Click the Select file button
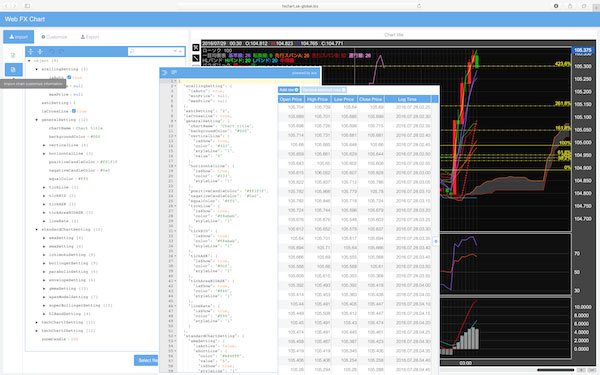Viewport: 600px width, 375px height. (147, 360)
